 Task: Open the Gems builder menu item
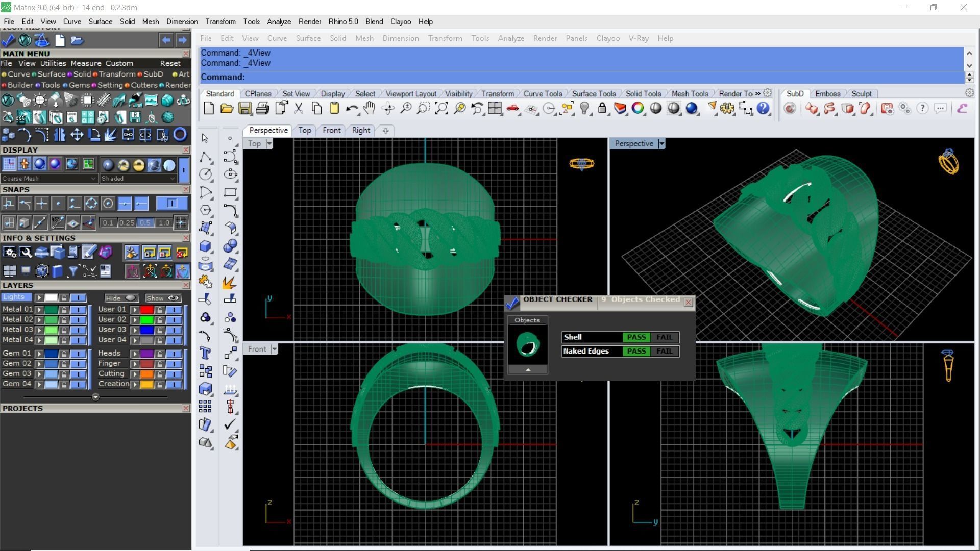(x=79, y=85)
